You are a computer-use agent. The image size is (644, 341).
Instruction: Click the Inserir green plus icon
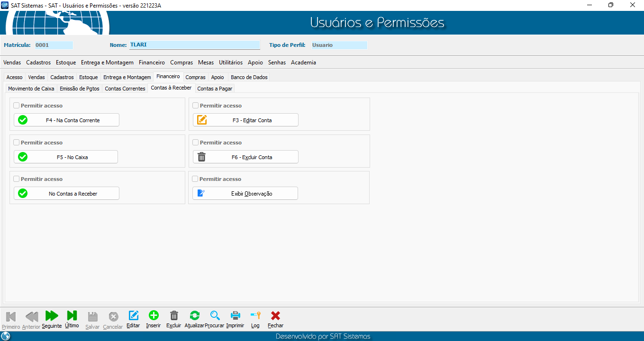click(154, 316)
